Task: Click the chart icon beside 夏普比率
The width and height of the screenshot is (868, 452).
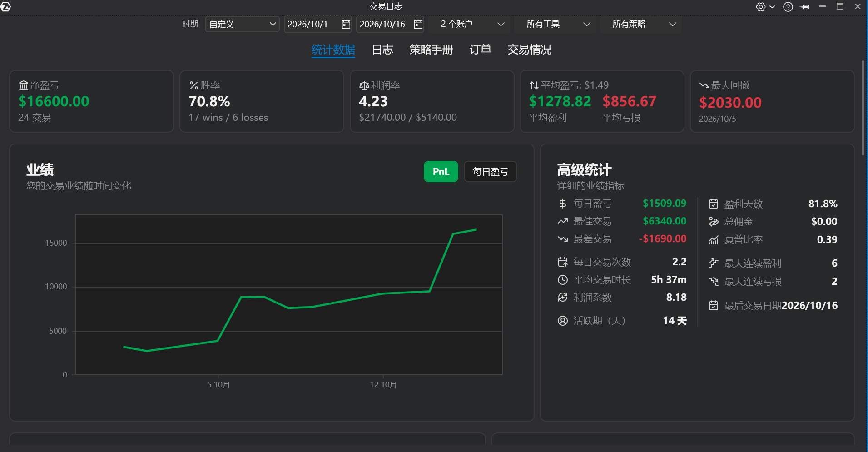Action: click(714, 240)
